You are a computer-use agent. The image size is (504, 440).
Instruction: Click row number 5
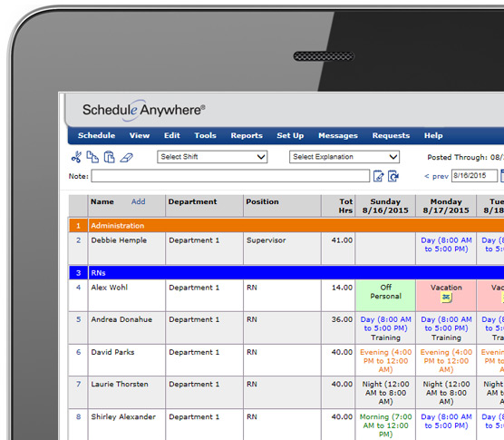coord(79,319)
